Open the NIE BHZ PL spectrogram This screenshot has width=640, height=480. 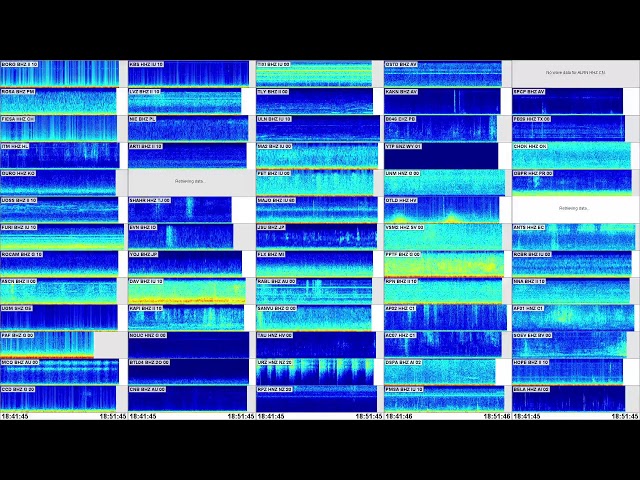tap(188, 128)
